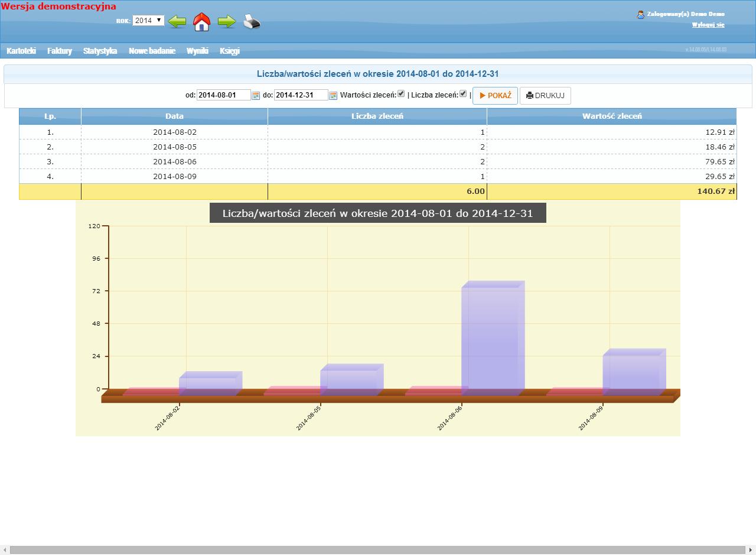Click the chart title banner
The height and width of the screenshot is (555, 756).
378,213
